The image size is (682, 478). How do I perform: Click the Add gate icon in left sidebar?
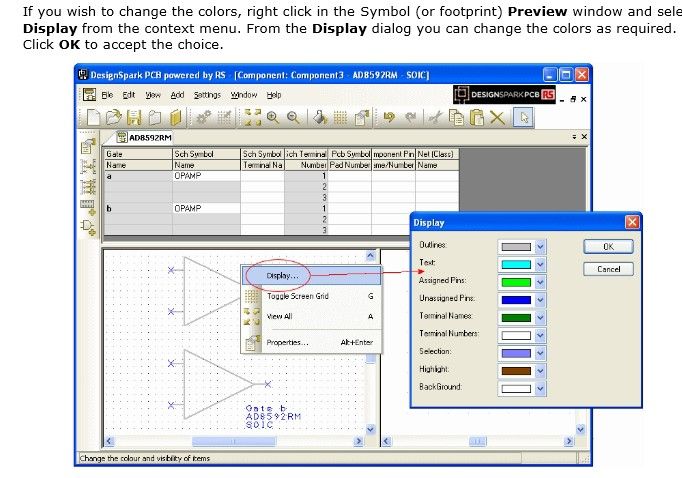coord(88,227)
